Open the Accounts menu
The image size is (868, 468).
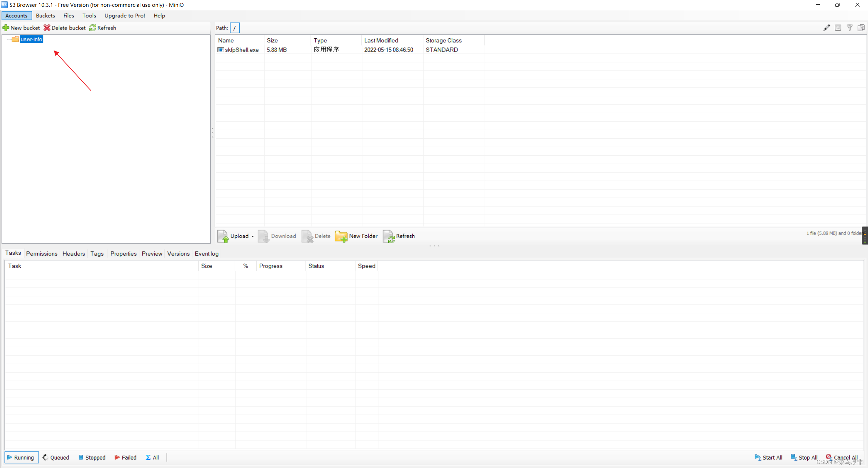(16, 16)
